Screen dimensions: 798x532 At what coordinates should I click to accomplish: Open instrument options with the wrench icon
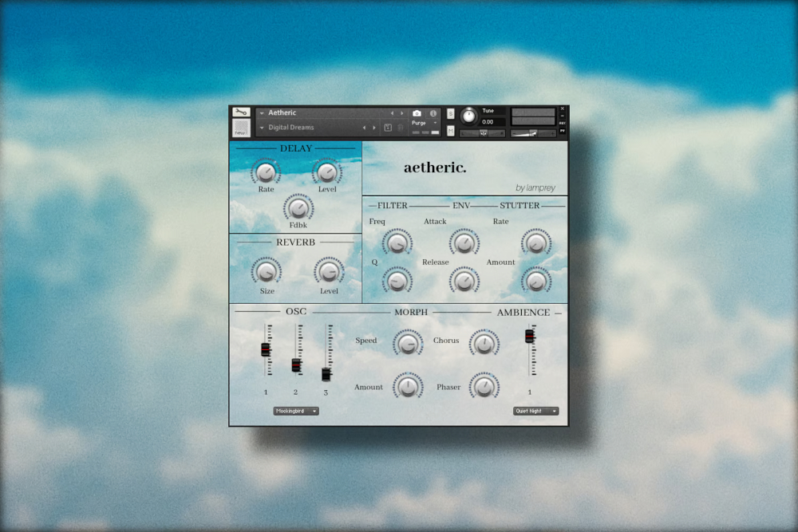pyautogui.click(x=241, y=112)
